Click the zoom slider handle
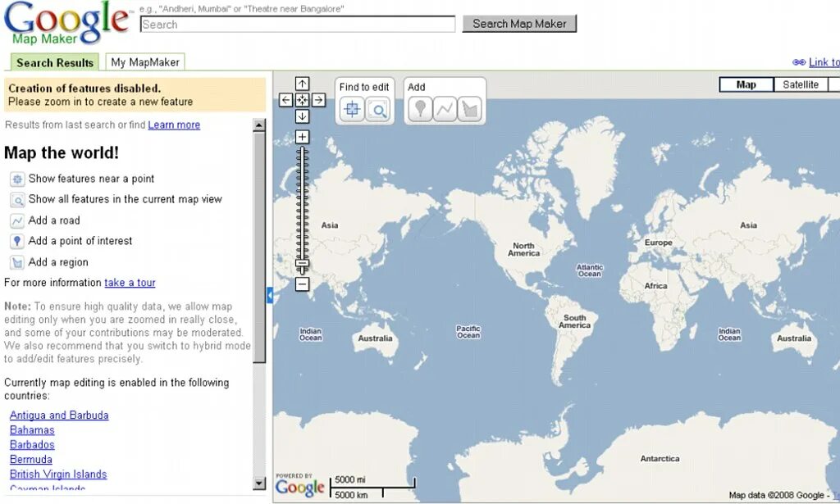840x504 pixels. pyautogui.click(x=302, y=263)
